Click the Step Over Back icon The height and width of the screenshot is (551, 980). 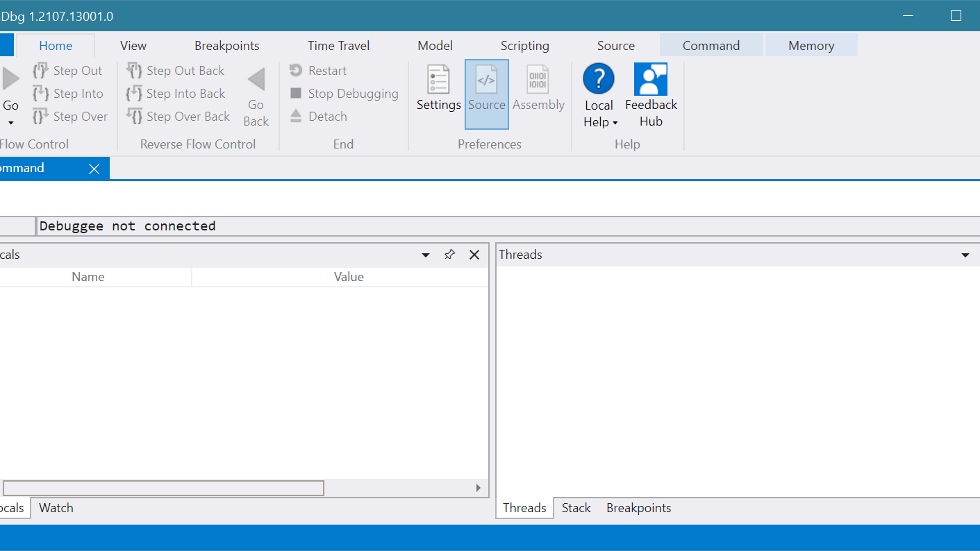tap(134, 117)
